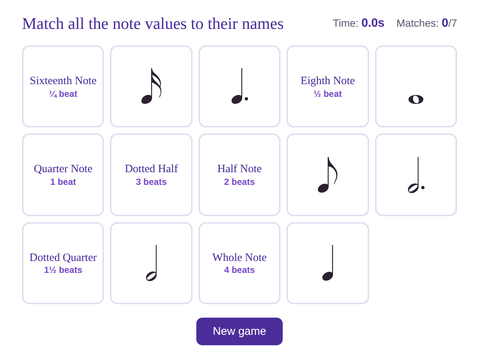Pick the quarter note symbol card
Screen dimensions: 480x360
tap(328, 263)
